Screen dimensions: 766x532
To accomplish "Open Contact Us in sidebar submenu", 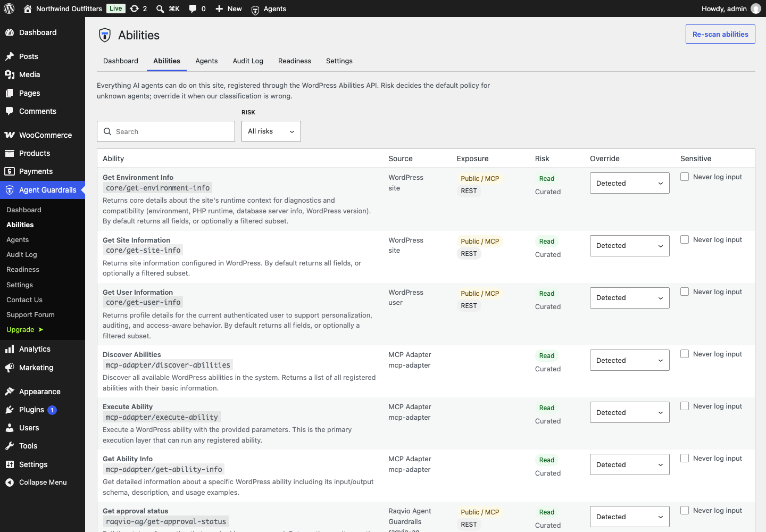I will click(24, 300).
